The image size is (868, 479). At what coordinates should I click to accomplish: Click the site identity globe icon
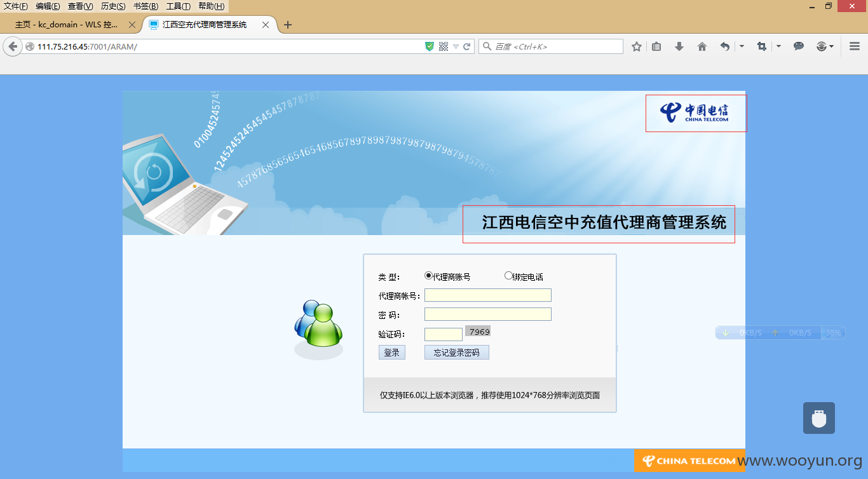pos(29,46)
